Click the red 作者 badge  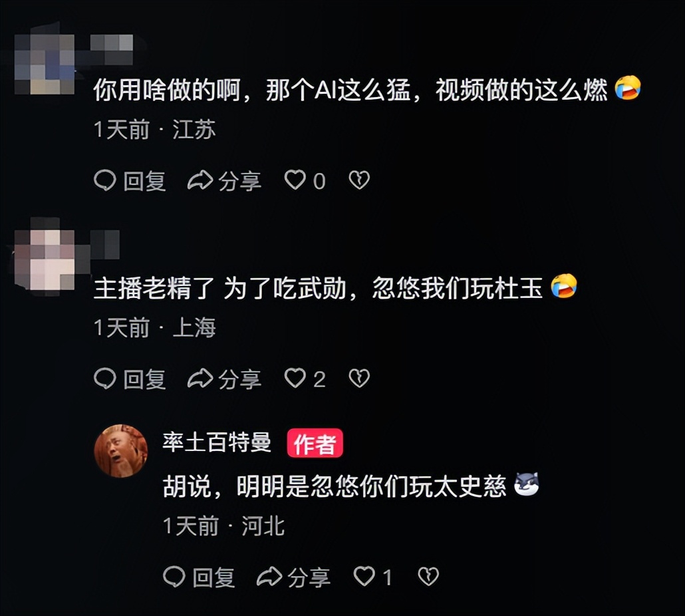click(x=315, y=443)
